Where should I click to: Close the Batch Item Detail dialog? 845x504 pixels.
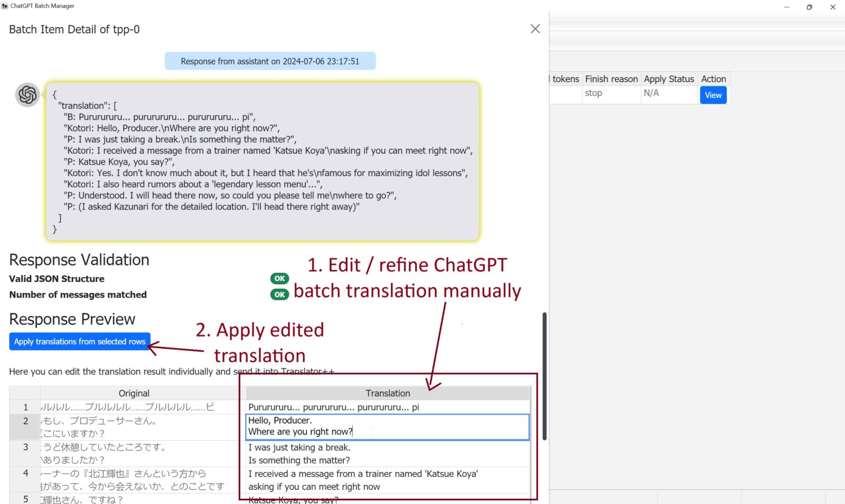(535, 29)
